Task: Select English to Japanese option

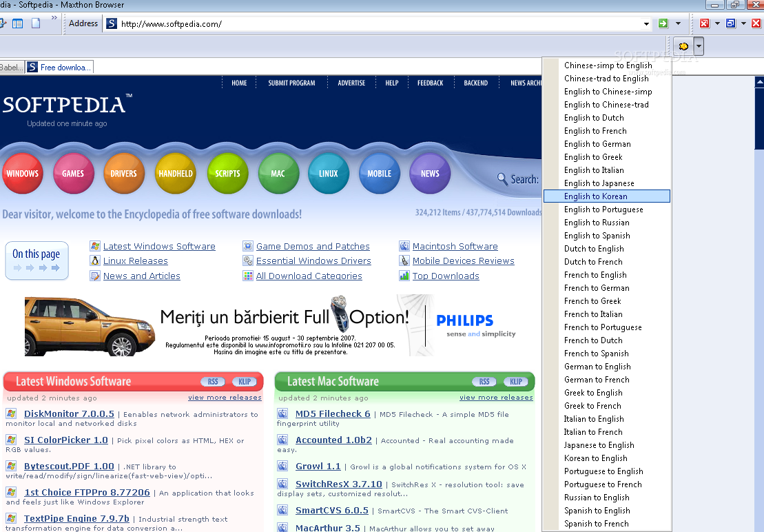Action: click(607, 183)
